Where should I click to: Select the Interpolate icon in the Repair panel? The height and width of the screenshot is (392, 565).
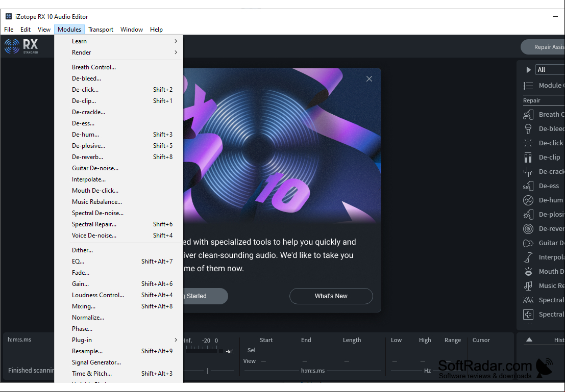[x=528, y=257]
